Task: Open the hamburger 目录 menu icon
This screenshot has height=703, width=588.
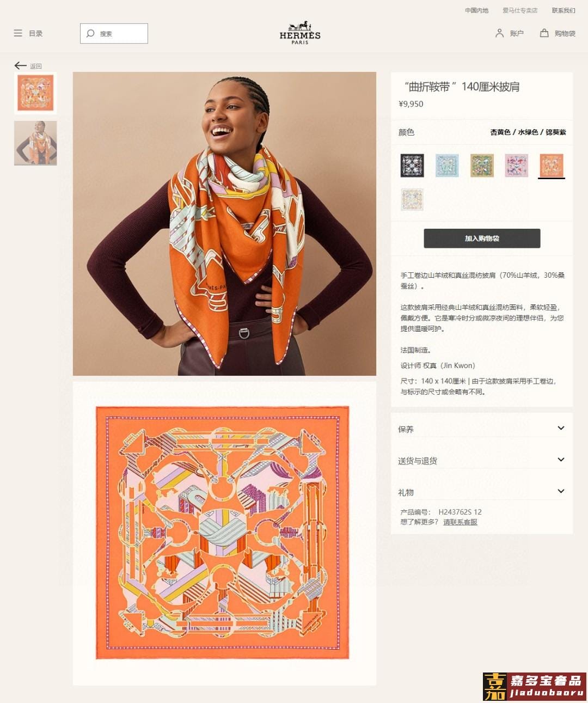Action: pos(18,33)
